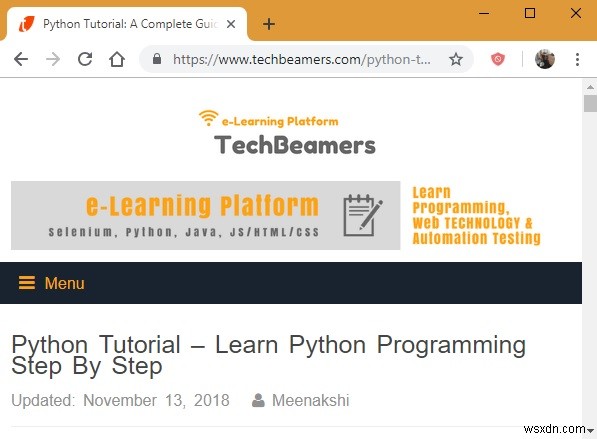Maximize the Chrome window
This screenshot has height=439, width=597.
tap(530, 13)
